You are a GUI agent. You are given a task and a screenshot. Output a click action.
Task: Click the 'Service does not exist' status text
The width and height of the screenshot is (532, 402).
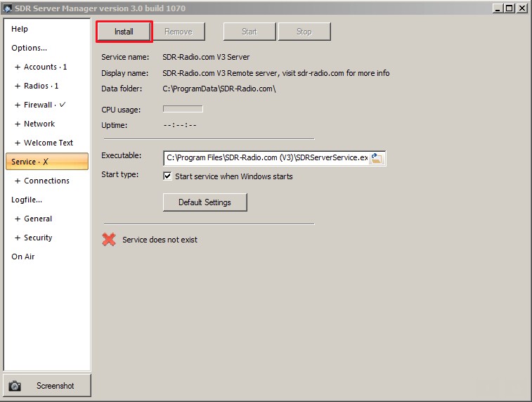pyautogui.click(x=160, y=240)
